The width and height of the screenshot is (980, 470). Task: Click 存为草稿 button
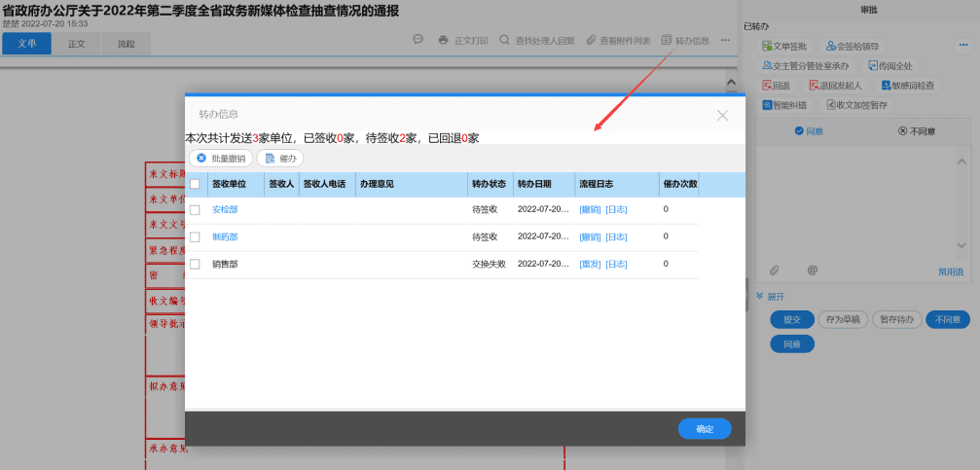pos(843,319)
